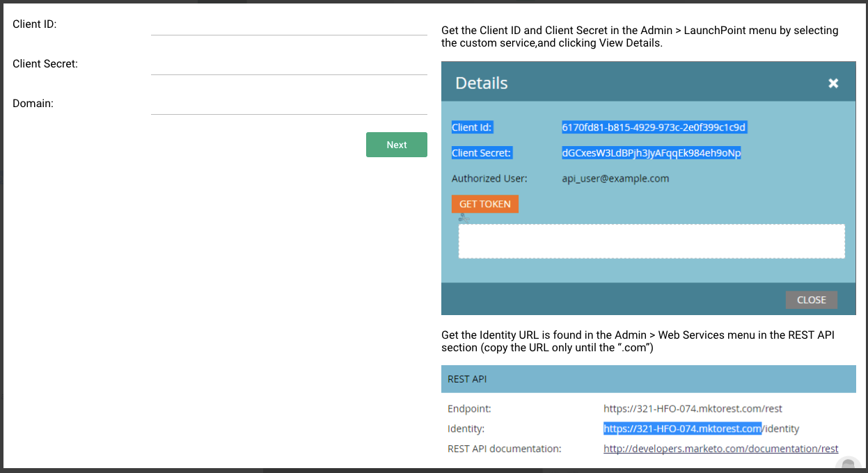
Task: Click the highlighted 'Client Id:' label
Action: (472, 127)
